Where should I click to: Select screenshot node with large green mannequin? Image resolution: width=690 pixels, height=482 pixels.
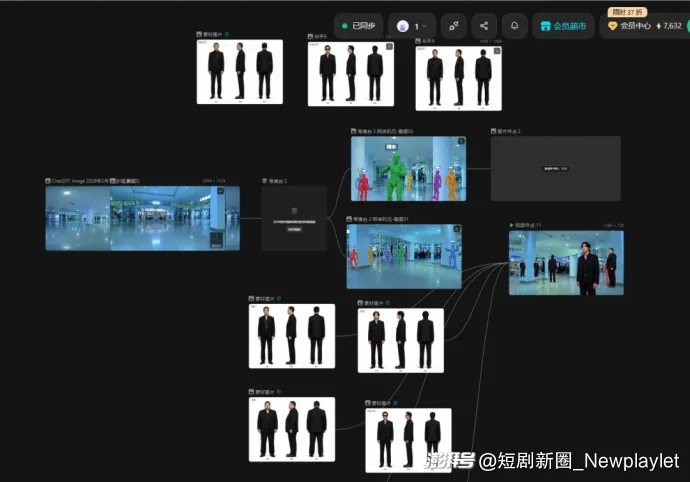408,169
